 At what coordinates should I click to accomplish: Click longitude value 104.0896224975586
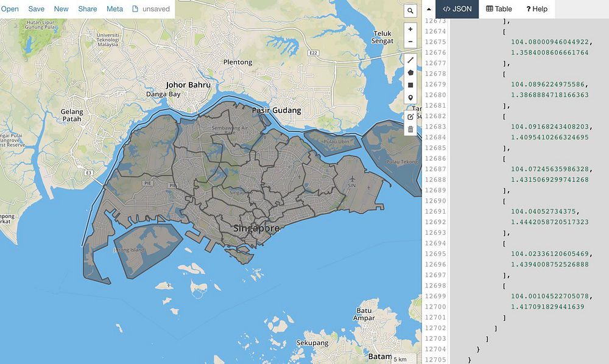point(547,84)
